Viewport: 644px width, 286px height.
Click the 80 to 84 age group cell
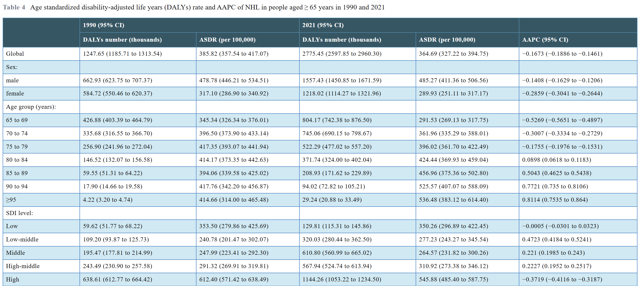click(x=17, y=160)
